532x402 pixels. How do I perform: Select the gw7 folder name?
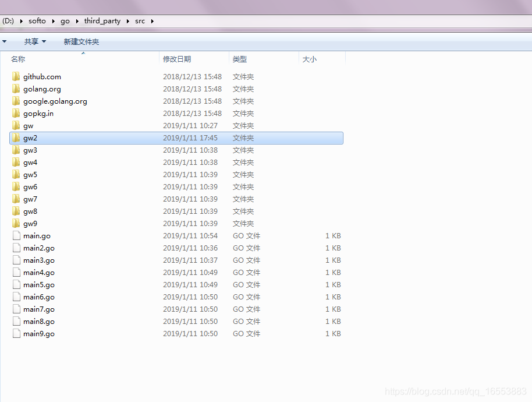point(30,199)
